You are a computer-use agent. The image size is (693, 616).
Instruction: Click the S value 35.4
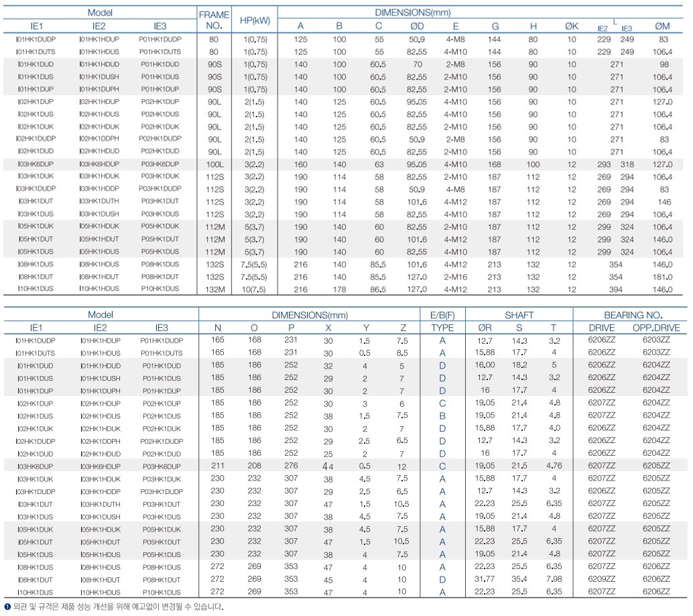pyautogui.click(x=519, y=579)
